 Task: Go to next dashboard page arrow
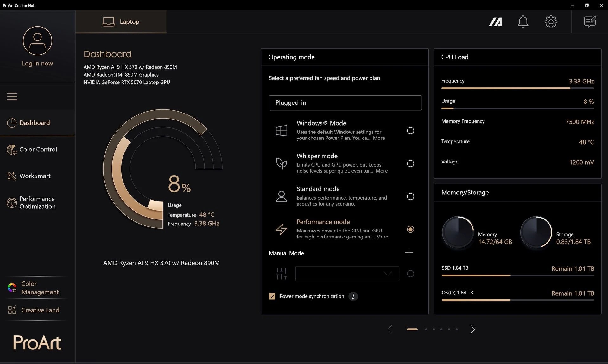472,329
